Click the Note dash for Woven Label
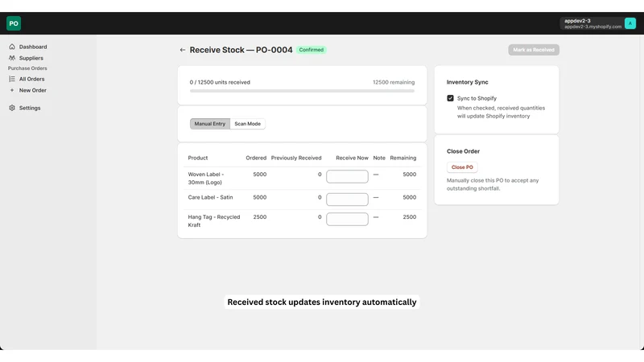Image resolution: width=644 pixels, height=362 pixels. [x=376, y=175]
